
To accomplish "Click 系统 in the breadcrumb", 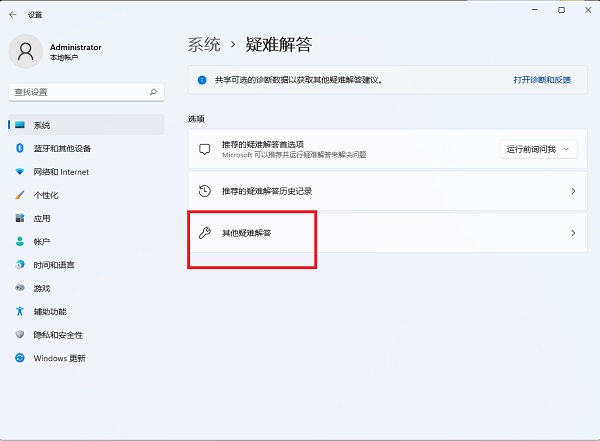I will pyautogui.click(x=203, y=44).
